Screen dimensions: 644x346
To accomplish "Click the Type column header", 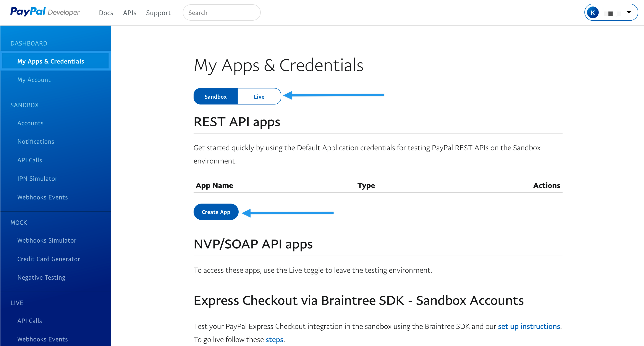I will pyautogui.click(x=366, y=185).
